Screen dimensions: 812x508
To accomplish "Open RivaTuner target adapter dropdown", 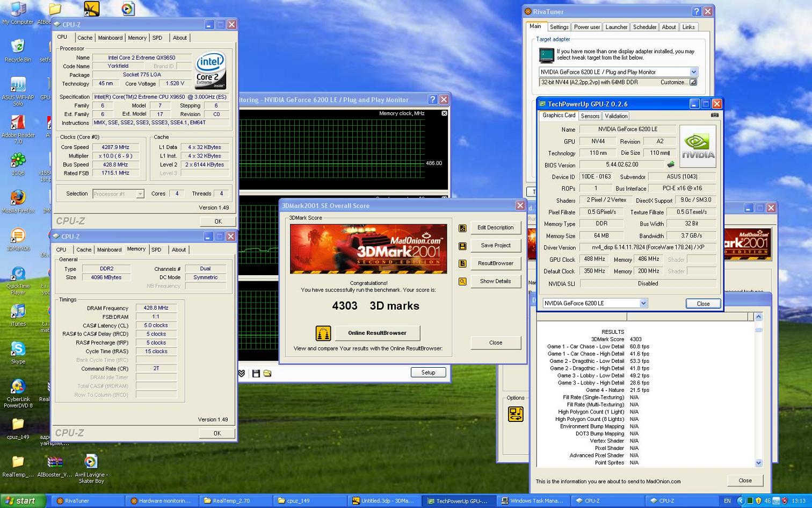I will point(693,72).
